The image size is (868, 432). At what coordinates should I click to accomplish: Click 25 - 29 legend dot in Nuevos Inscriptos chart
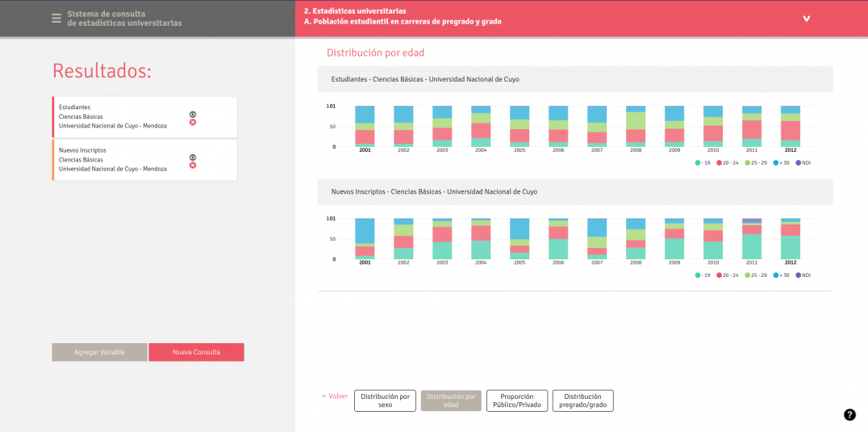point(748,275)
